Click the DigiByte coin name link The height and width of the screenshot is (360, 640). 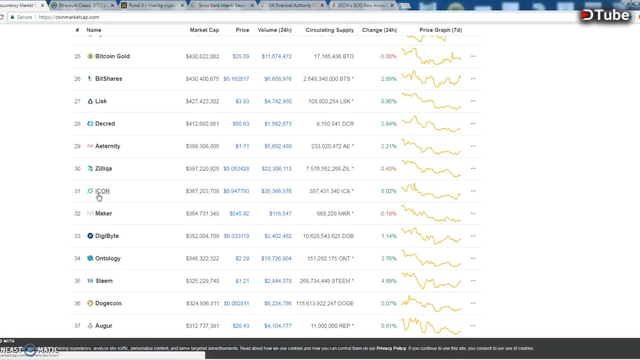click(107, 236)
